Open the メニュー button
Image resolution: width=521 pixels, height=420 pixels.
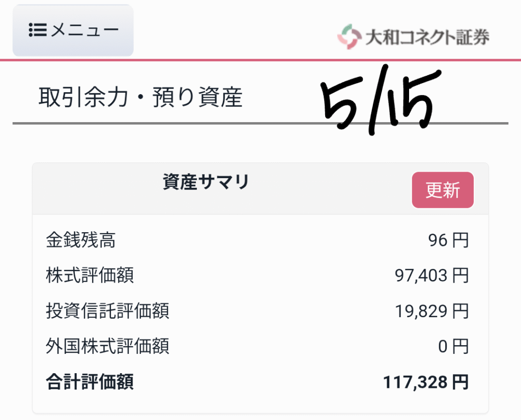click(73, 30)
